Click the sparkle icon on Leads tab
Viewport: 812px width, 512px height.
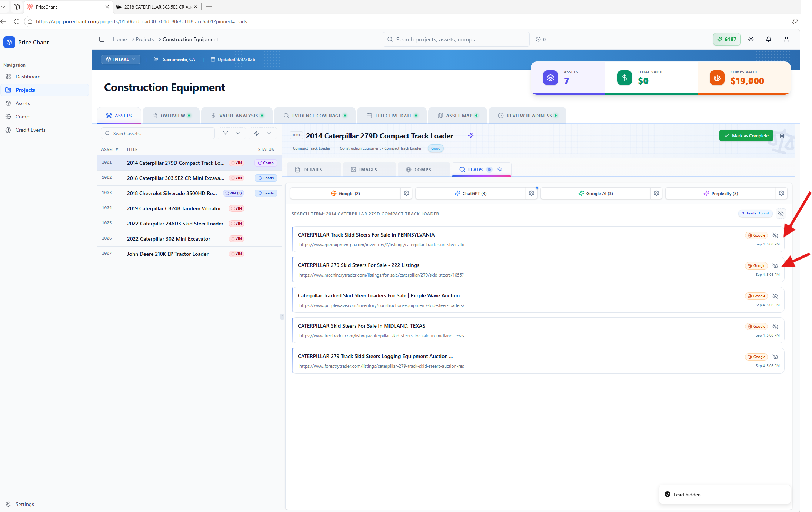500,169
